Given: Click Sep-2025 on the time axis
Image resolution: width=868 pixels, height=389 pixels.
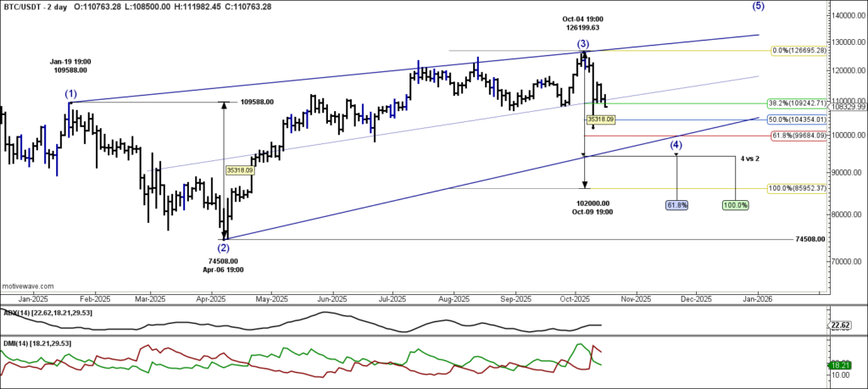Looking at the screenshot, I should point(515,299).
